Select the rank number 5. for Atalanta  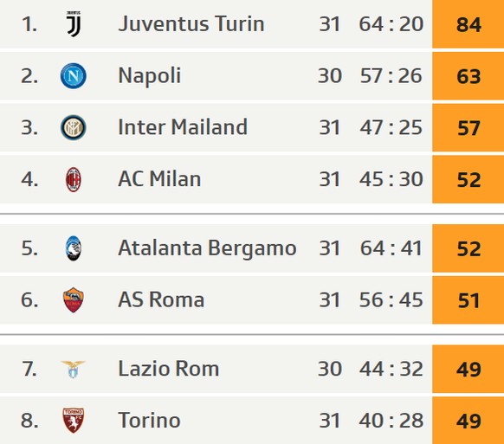pos(29,248)
